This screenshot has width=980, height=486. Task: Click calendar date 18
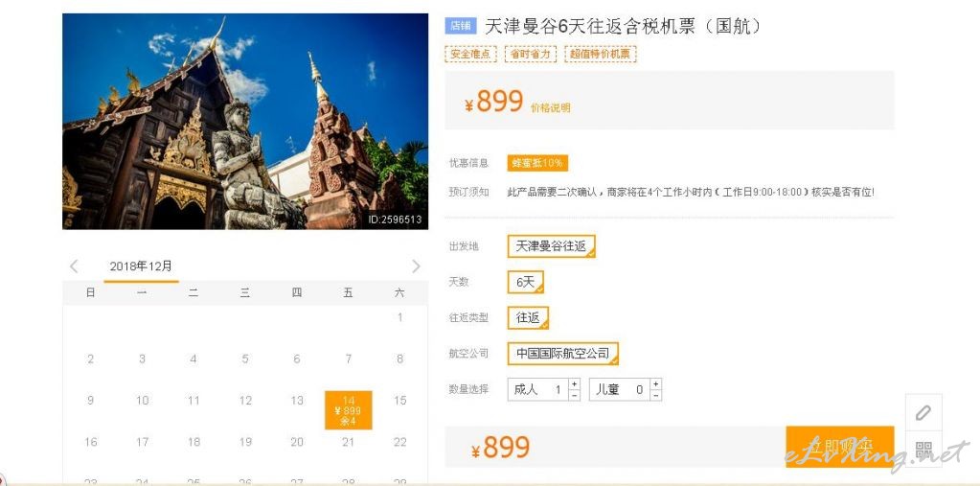tap(194, 442)
